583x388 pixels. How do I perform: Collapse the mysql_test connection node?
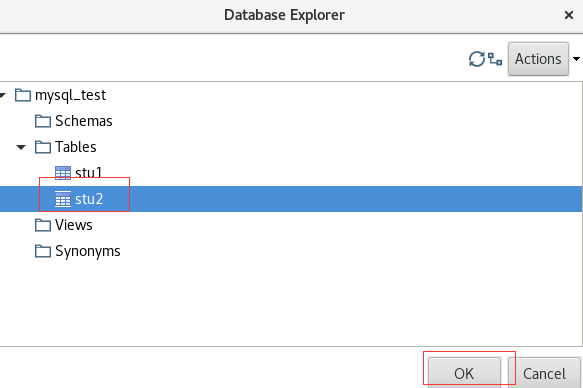click(x=3, y=96)
